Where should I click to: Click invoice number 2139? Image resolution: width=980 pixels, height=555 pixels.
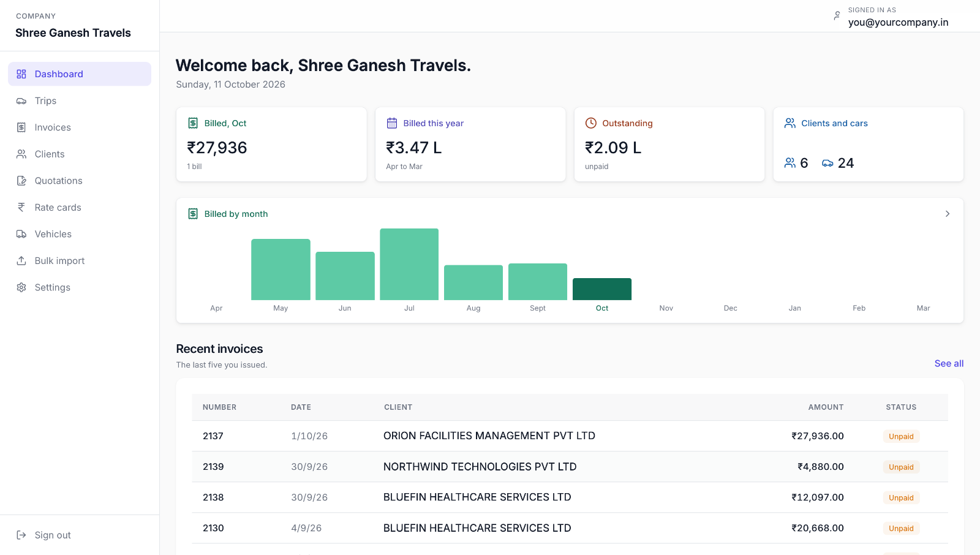pyautogui.click(x=213, y=467)
